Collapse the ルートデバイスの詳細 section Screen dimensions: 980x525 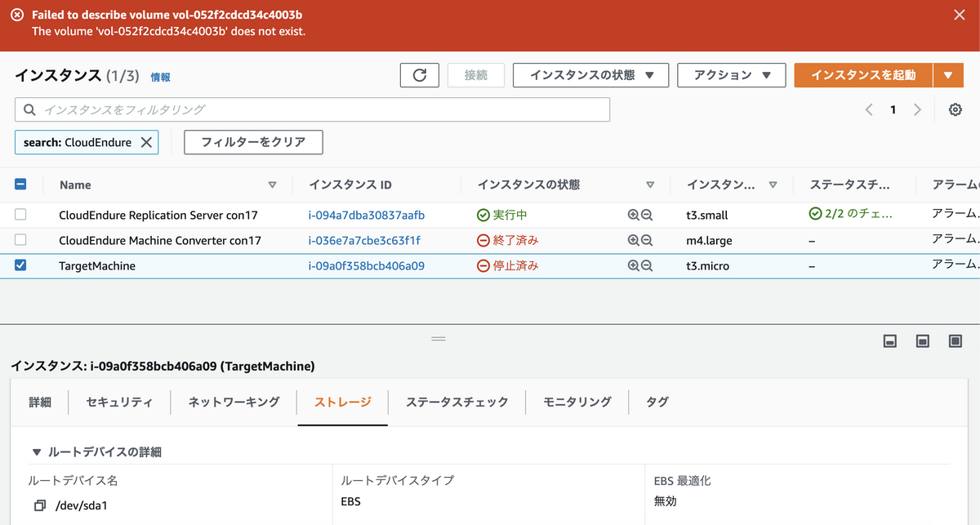pos(36,452)
